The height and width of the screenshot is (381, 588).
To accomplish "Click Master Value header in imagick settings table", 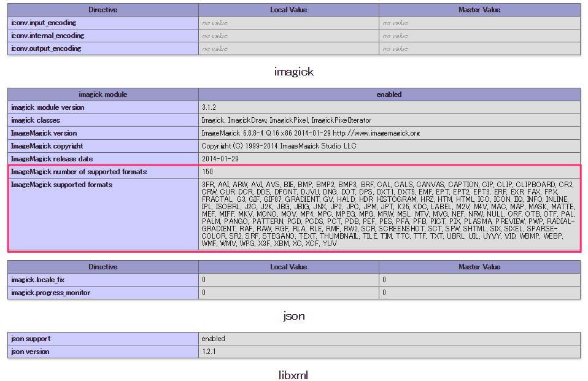I will point(479,267).
